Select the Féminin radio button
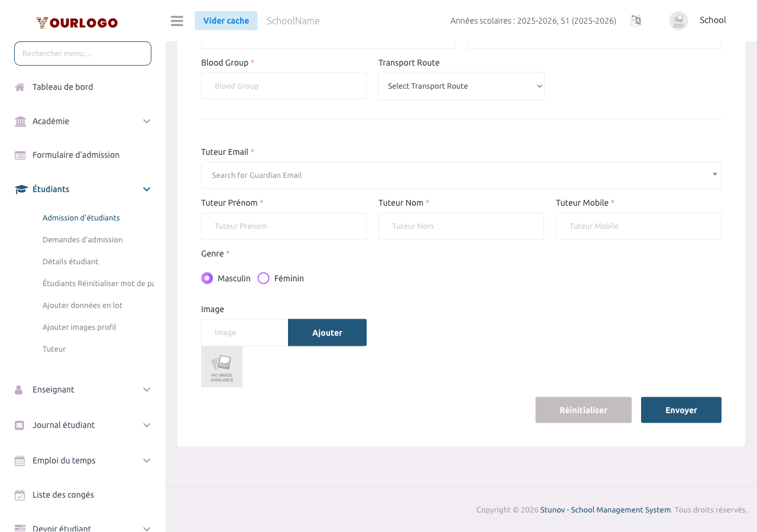757x532 pixels. tap(263, 278)
